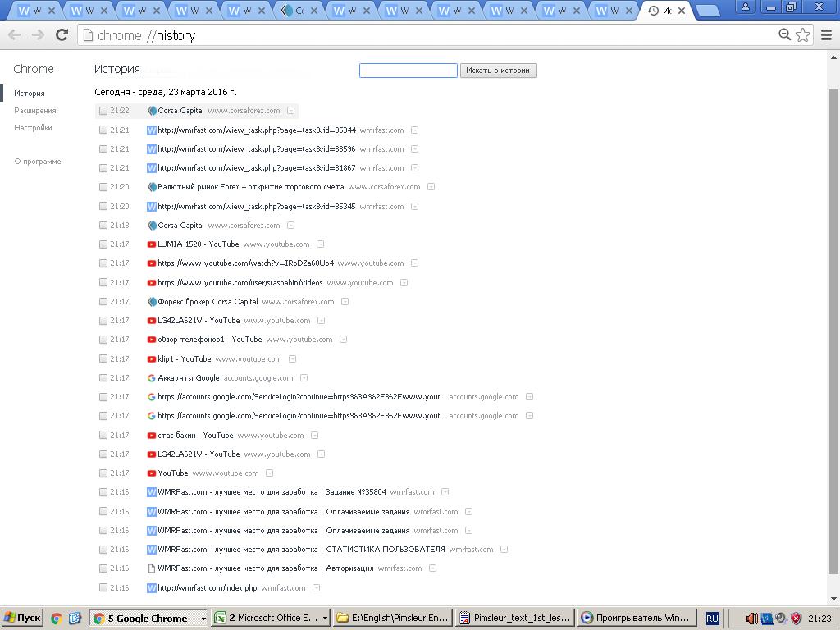Click the zoom magnifier icon in address bar
The height and width of the screenshot is (630, 840).
coord(785,34)
